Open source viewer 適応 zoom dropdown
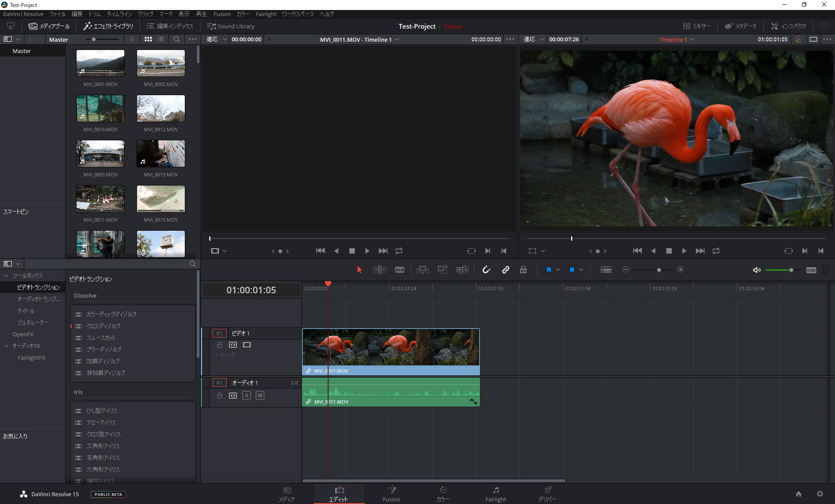835x504 pixels. 217,39
